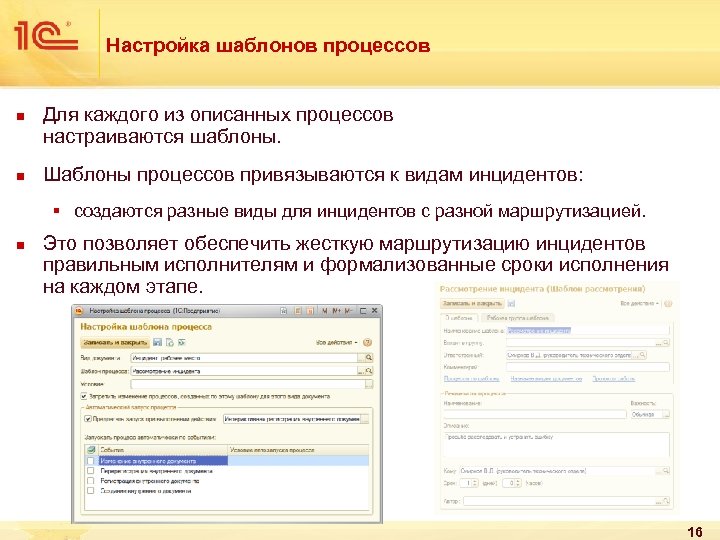This screenshot has height=540, width=720.
Task: Click the 'Комментарий' input in incident review window
Action: click(588, 367)
